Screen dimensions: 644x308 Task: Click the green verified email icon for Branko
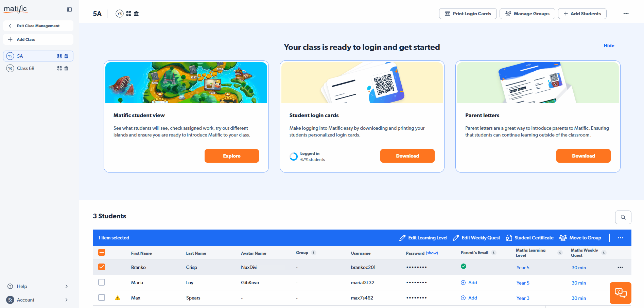pos(464,266)
